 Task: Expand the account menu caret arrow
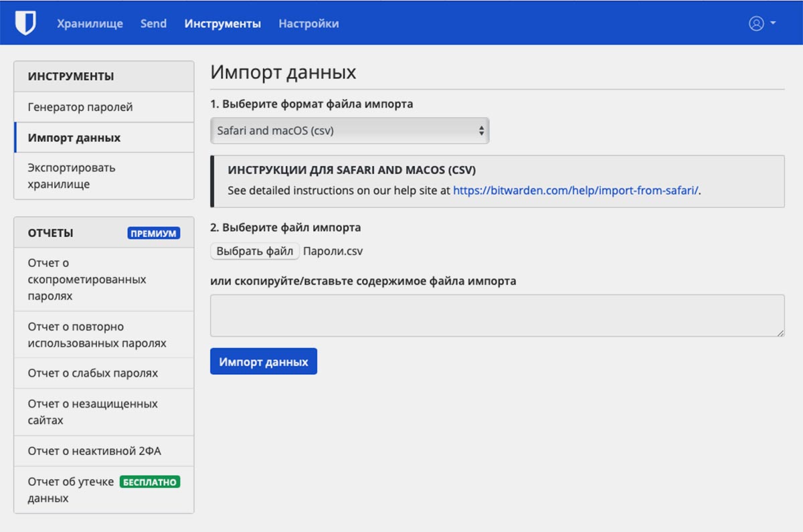(773, 23)
